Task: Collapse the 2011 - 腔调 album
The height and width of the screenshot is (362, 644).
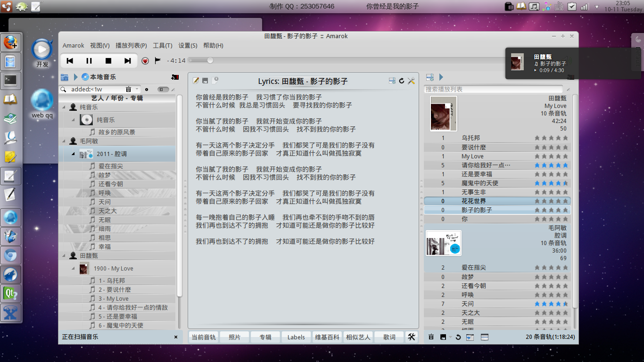Action: (74, 154)
